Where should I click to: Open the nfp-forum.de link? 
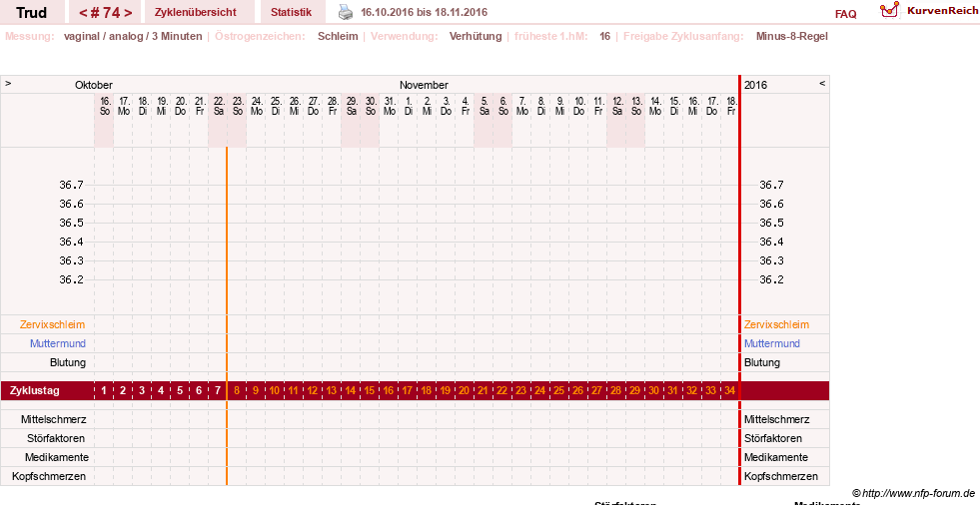(913, 493)
